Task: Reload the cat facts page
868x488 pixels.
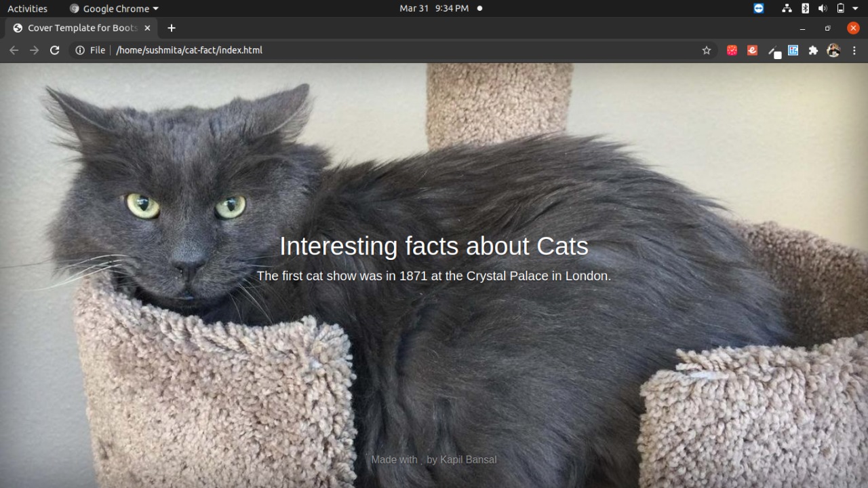Action: pyautogui.click(x=54, y=50)
